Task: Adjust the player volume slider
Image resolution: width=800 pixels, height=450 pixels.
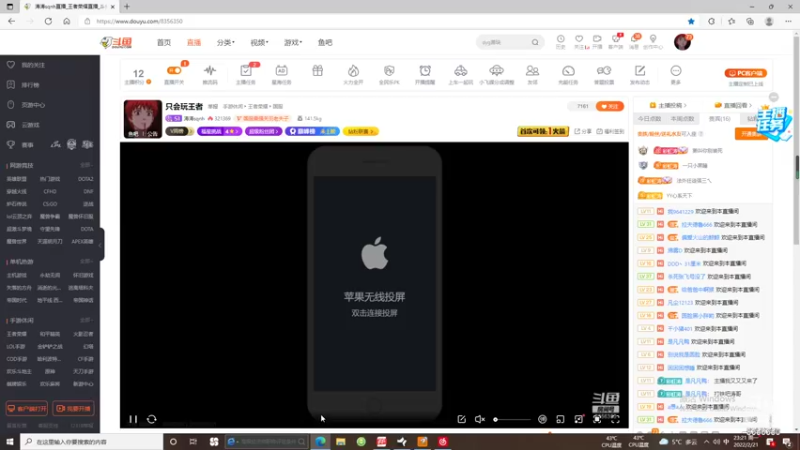Action: [512, 419]
